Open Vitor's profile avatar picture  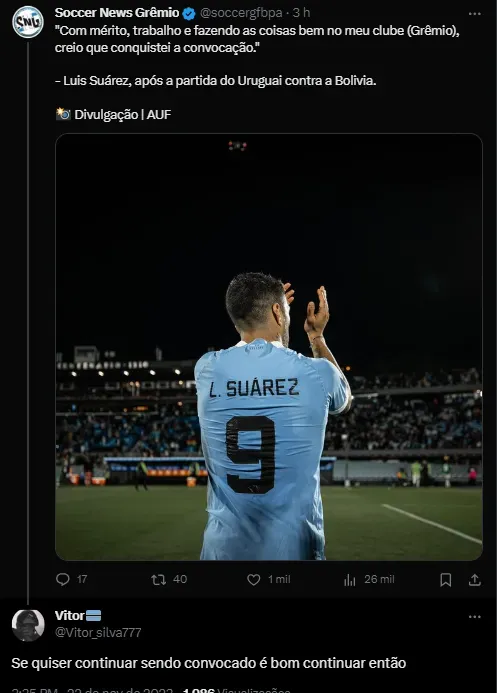28,625
